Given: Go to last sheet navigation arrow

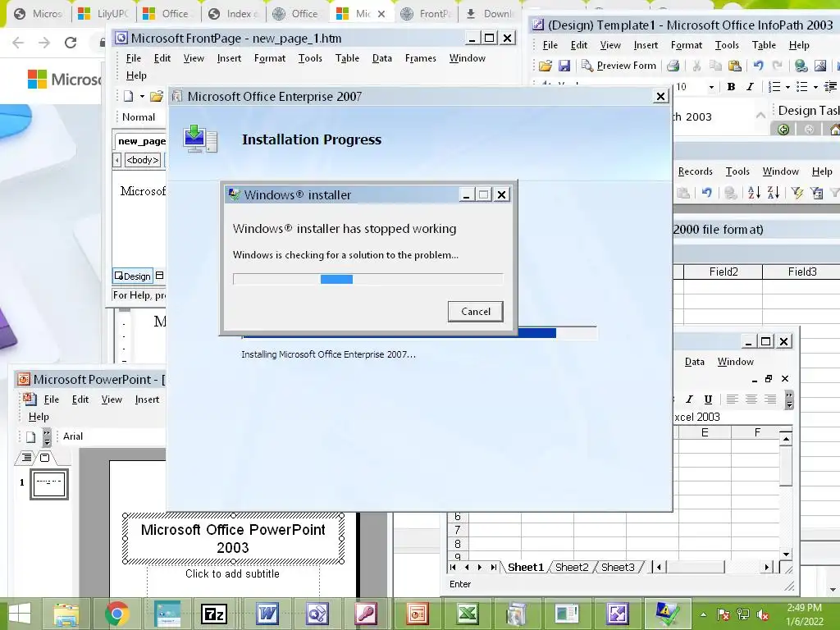Looking at the screenshot, I should [493, 568].
